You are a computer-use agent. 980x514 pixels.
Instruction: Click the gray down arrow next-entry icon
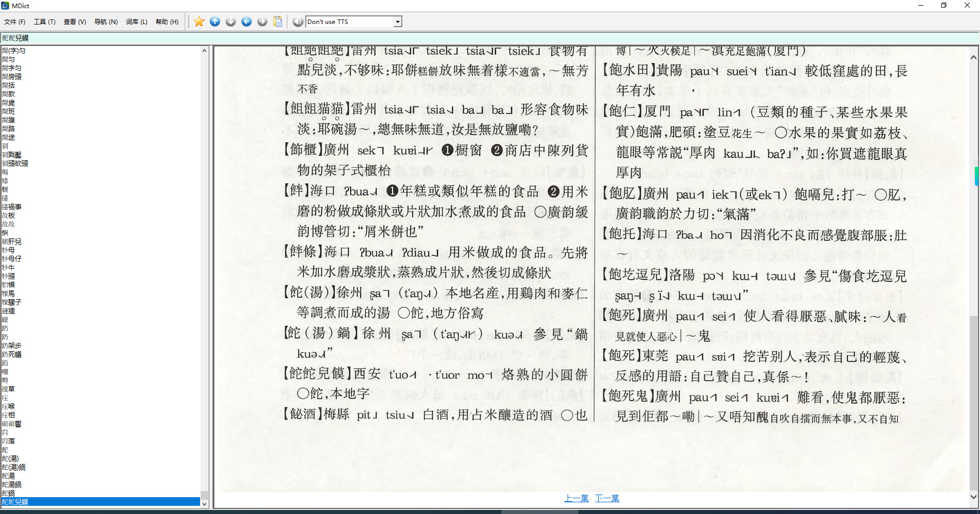pos(231,21)
